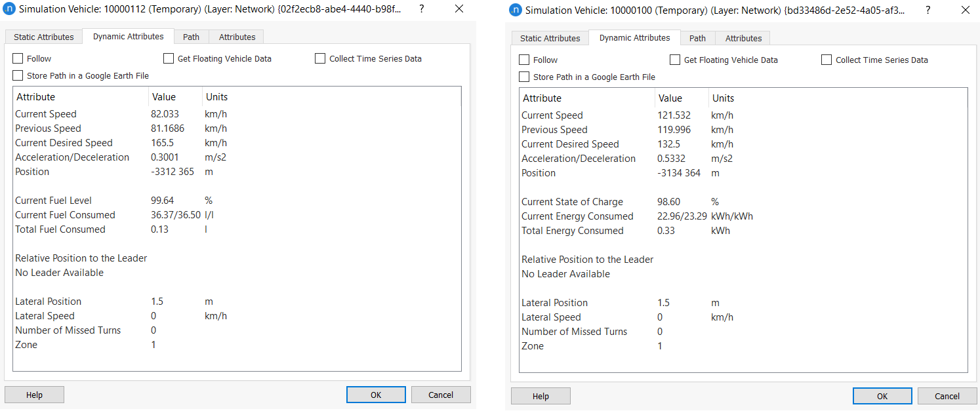
Task: Click Help button in the left dialog
Action: point(34,395)
